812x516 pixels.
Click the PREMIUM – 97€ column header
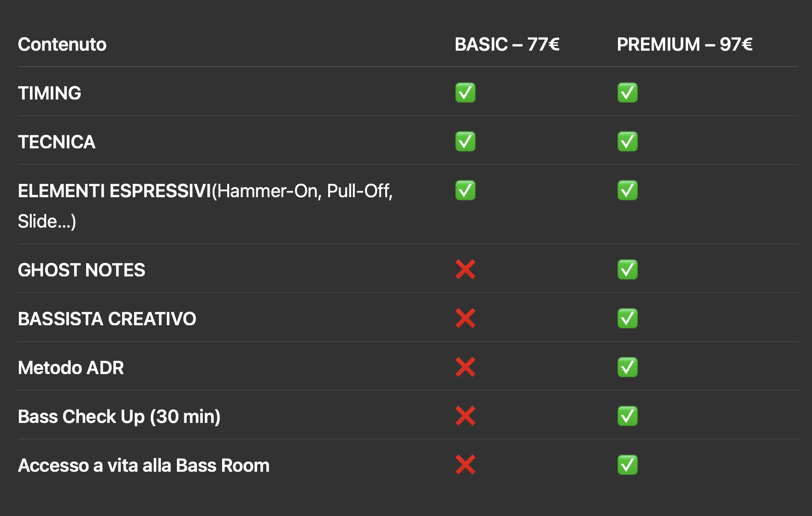(684, 45)
